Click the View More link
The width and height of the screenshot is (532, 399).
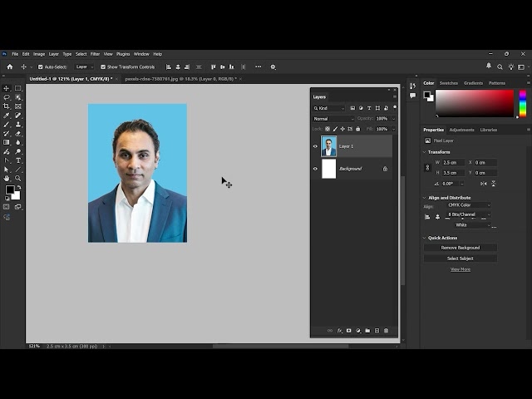tap(461, 269)
